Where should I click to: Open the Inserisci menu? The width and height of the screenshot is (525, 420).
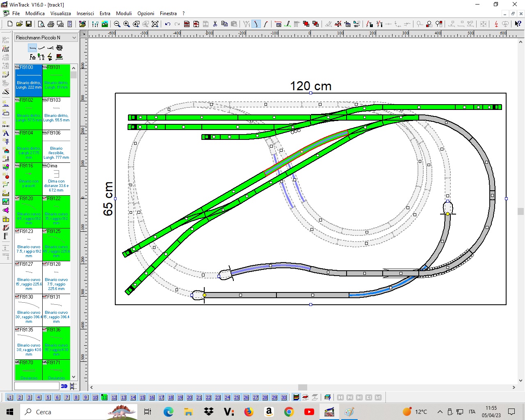point(85,14)
